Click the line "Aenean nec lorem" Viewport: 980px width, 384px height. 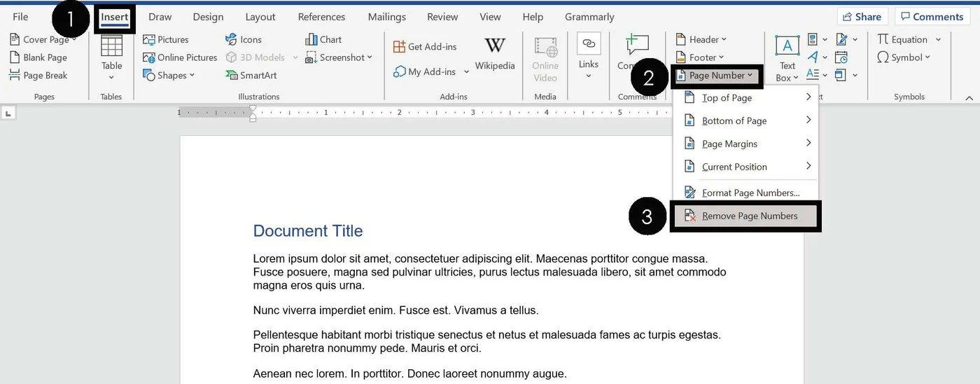tap(409, 373)
